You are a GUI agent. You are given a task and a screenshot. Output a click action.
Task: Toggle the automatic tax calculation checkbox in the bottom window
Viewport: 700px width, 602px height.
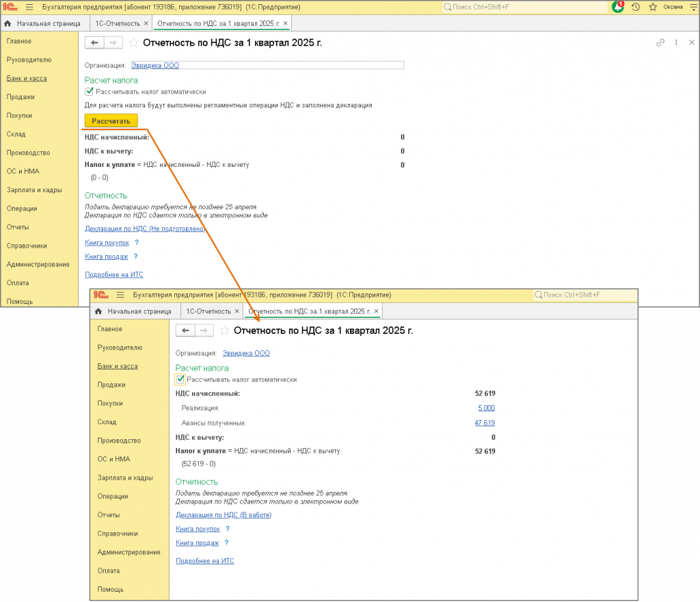(180, 380)
